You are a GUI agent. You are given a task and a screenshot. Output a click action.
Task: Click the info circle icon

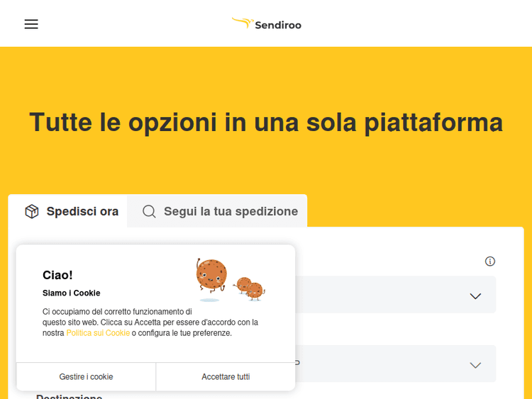(490, 262)
